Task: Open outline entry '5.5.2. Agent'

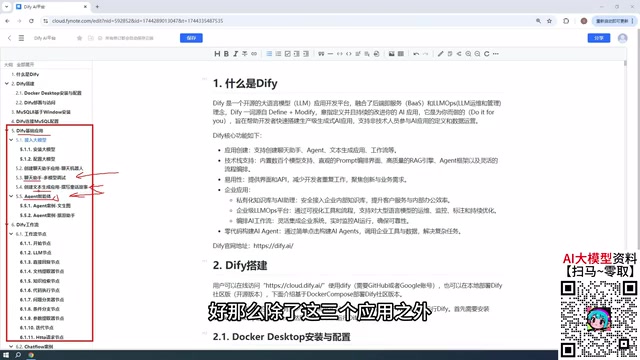Action: tap(47, 215)
